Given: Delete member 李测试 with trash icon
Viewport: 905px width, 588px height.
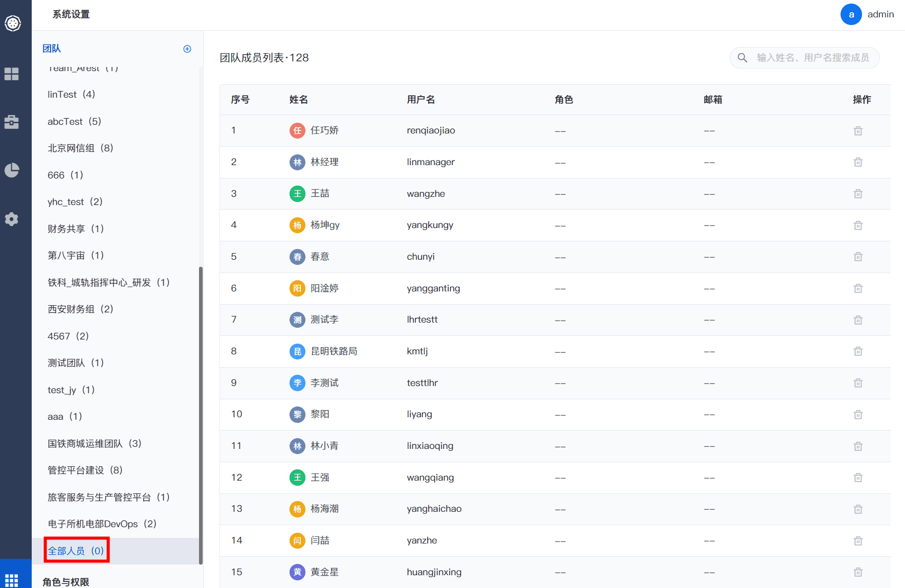Looking at the screenshot, I should click(858, 383).
